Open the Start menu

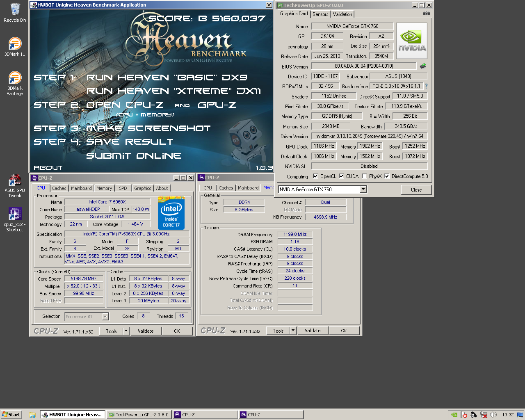tap(11, 415)
